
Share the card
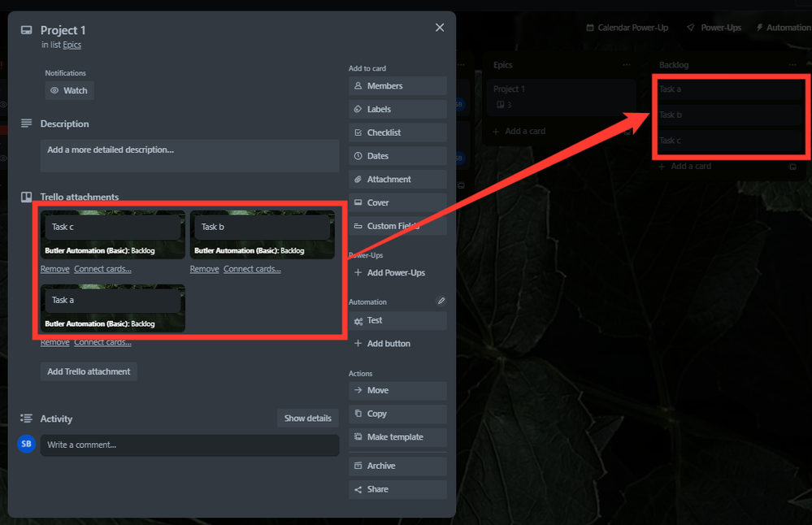(x=397, y=489)
